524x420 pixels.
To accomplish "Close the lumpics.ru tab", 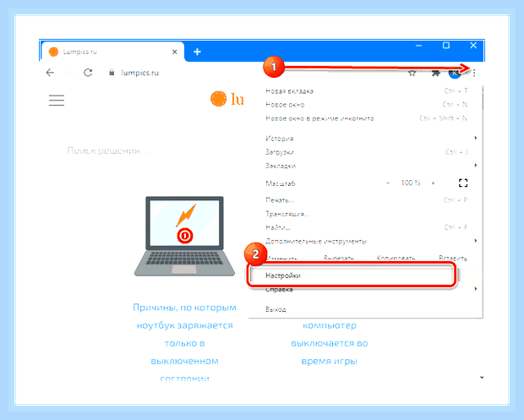I will click(174, 52).
